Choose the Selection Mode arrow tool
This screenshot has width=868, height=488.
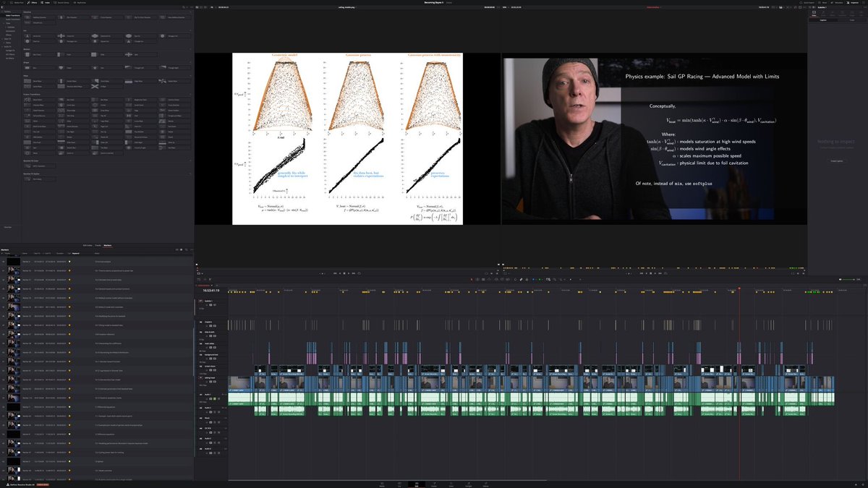pyautogui.click(x=472, y=279)
